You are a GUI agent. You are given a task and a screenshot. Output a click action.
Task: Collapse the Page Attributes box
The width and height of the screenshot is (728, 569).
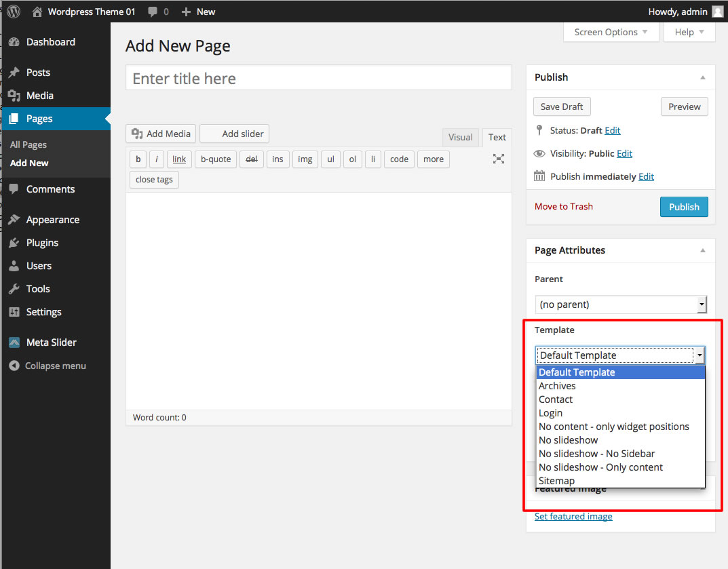coord(703,251)
